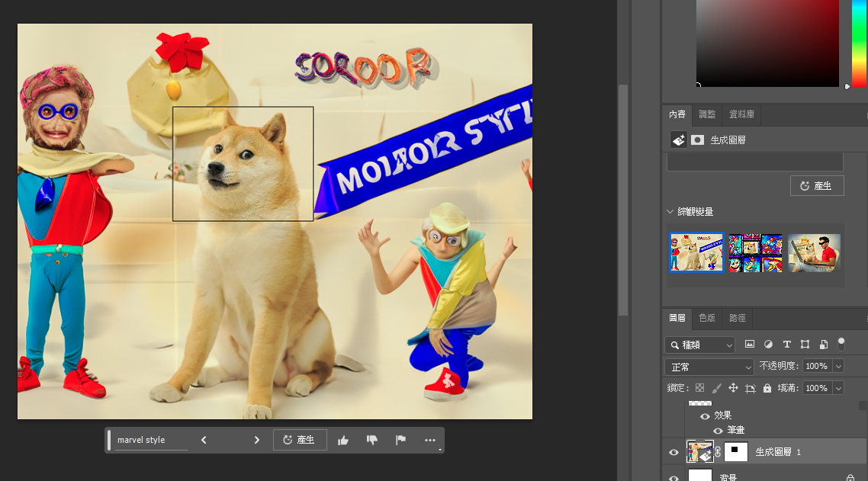Click 產生 button in the contextual taskbar
The height and width of the screenshot is (481, 868).
click(300, 440)
